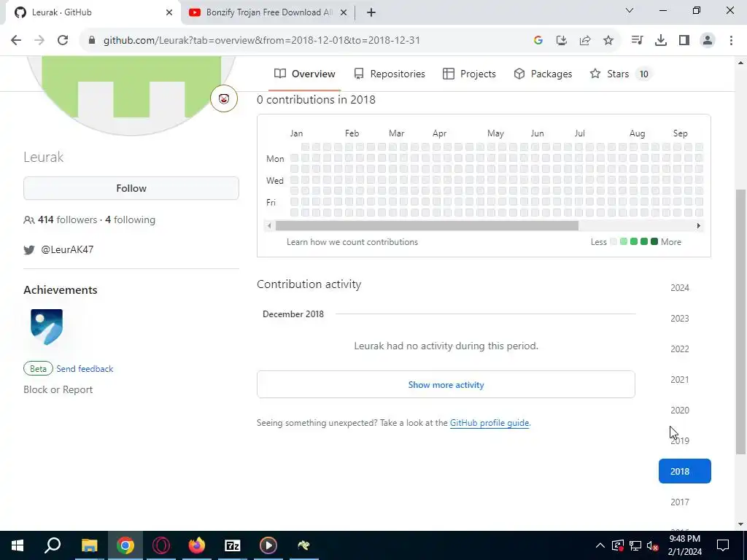Select year 2022 in contribution filter
Screen dimensions: 747x560
680,349
